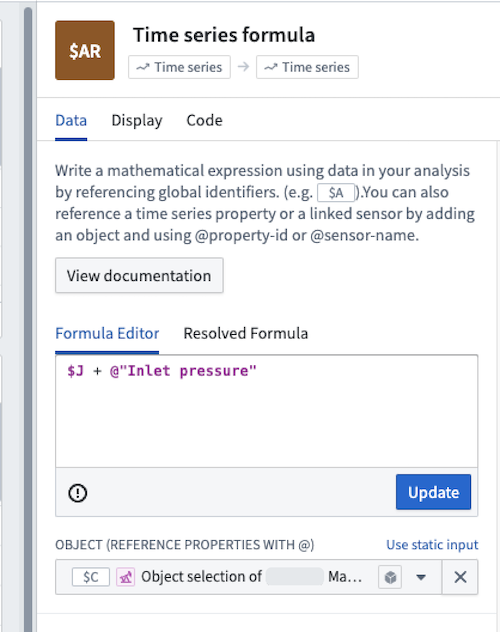Image resolution: width=500 pixels, height=632 pixels.
Task: Click the warning circle icon below formula
Action: coord(77,493)
